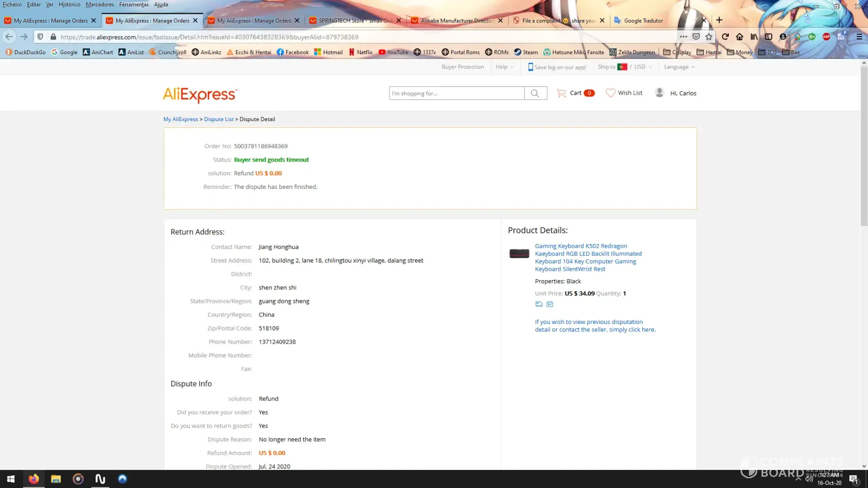The width and height of the screenshot is (868, 488).
Task: Click the keyboard product thumbnail
Action: [519, 253]
